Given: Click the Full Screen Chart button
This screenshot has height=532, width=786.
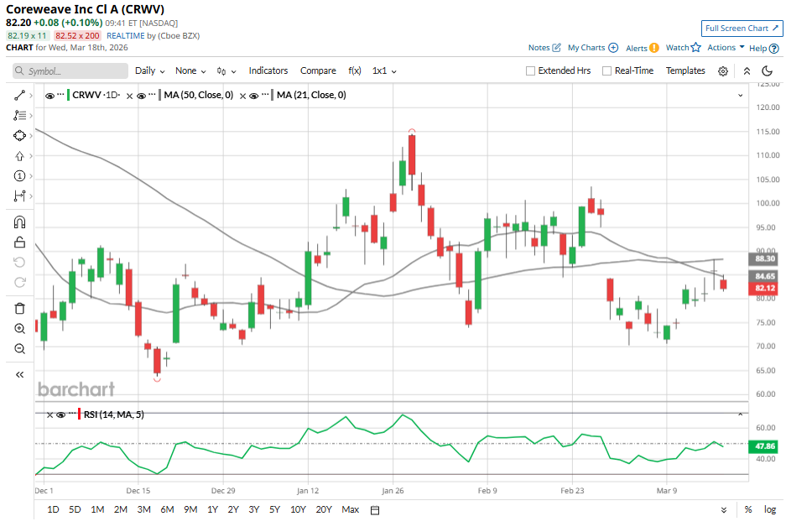Looking at the screenshot, I should coord(742,29).
